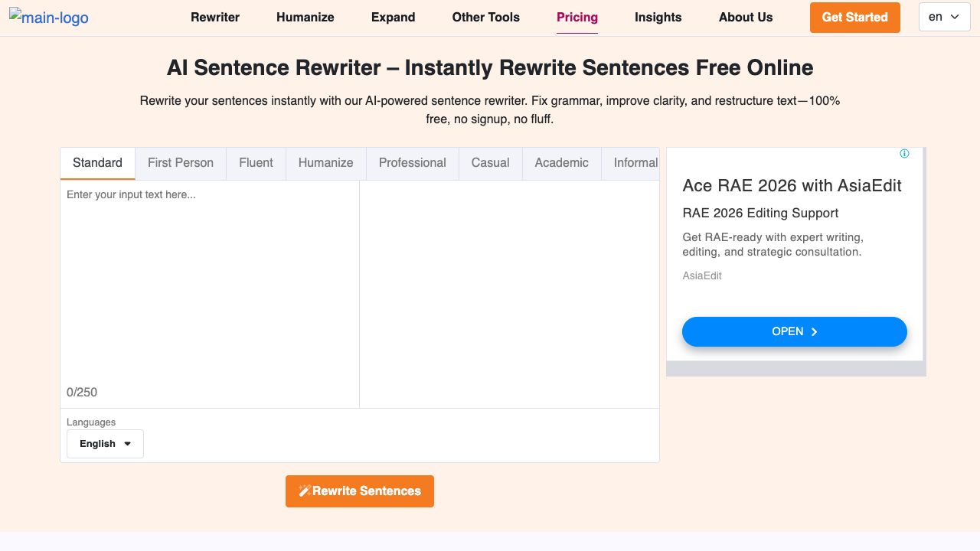
Task: Open the Insights section from the navigation
Action: click(658, 17)
